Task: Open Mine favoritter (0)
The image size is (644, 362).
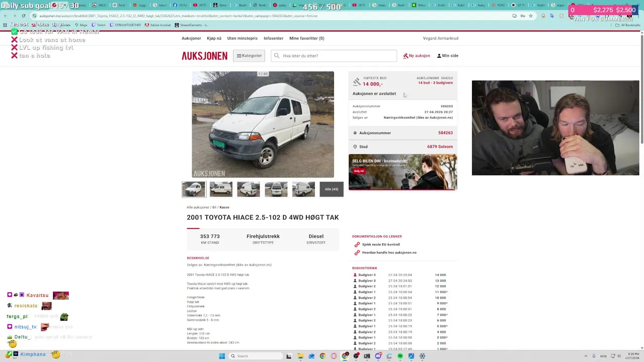Action: coord(307,38)
